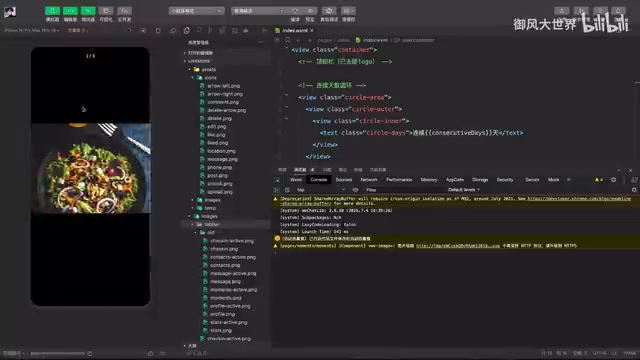Open the iPhone device model dropdown in simulator
This screenshot has height=360, width=640.
[x=32, y=30]
